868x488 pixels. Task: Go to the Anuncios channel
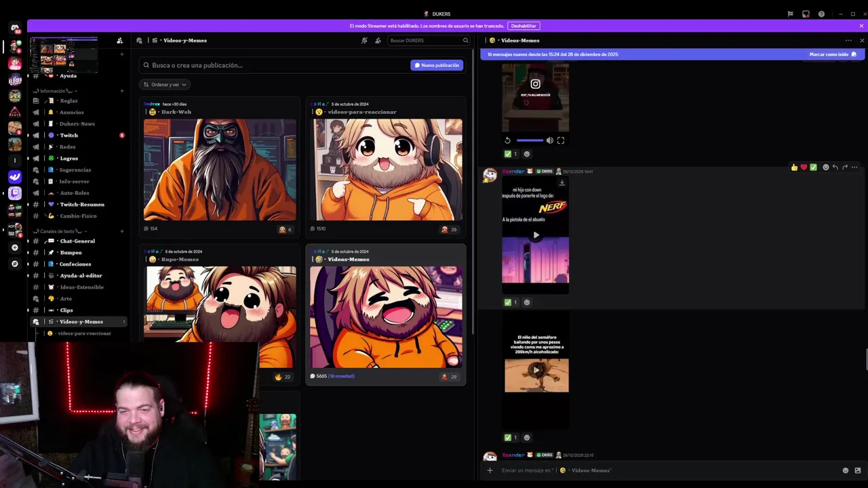79,113
